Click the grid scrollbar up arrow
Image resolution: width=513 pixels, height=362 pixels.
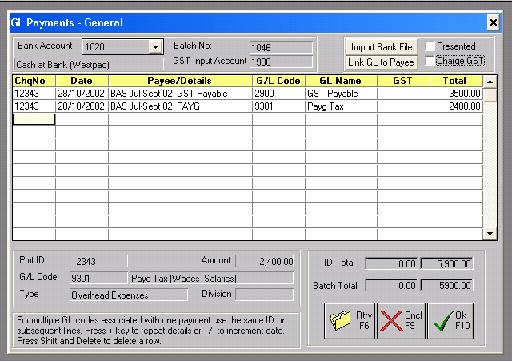[490, 81]
